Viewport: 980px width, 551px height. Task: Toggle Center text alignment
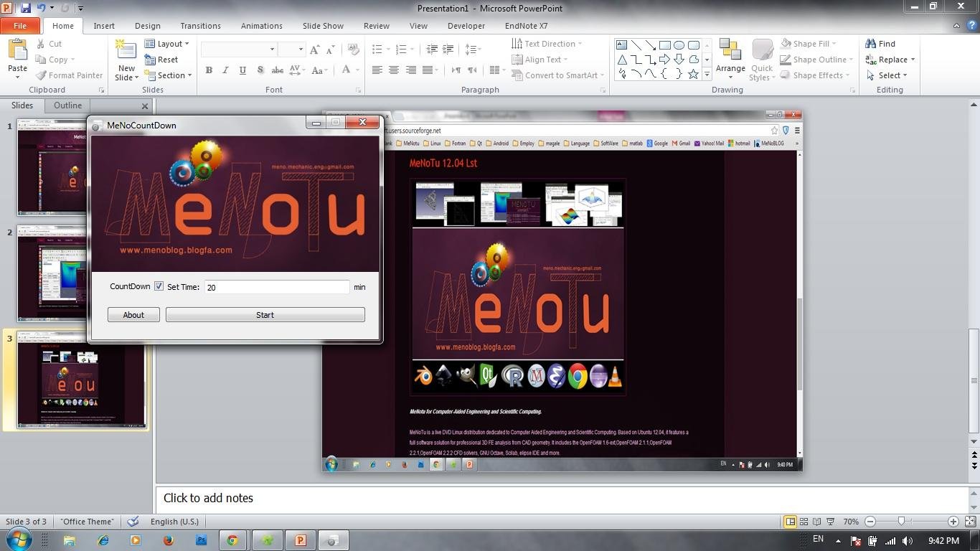pos(394,70)
